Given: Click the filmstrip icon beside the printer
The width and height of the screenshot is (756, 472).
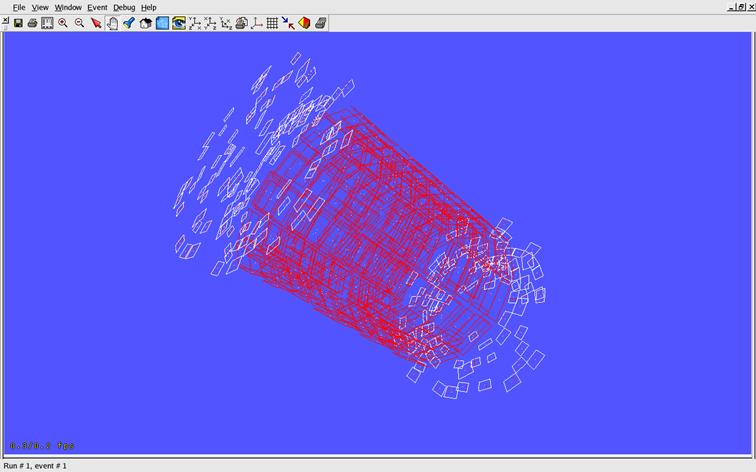Looking at the screenshot, I should 47,23.
